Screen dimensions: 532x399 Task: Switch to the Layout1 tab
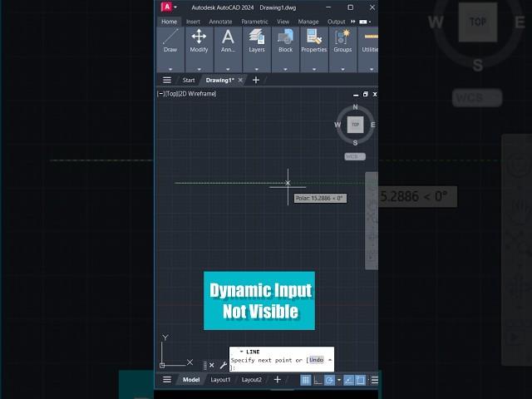point(220,379)
